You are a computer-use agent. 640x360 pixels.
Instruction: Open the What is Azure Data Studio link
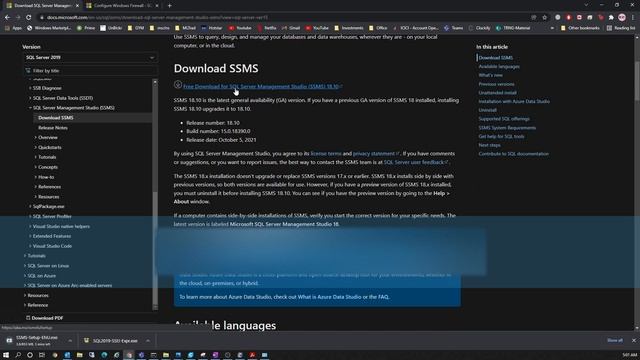coord(329,297)
